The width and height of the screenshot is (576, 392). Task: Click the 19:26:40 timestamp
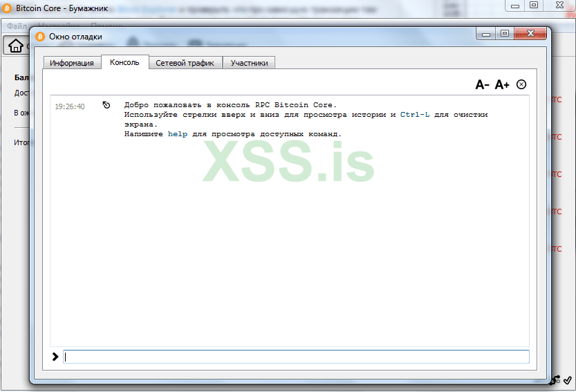click(x=70, y=106)
